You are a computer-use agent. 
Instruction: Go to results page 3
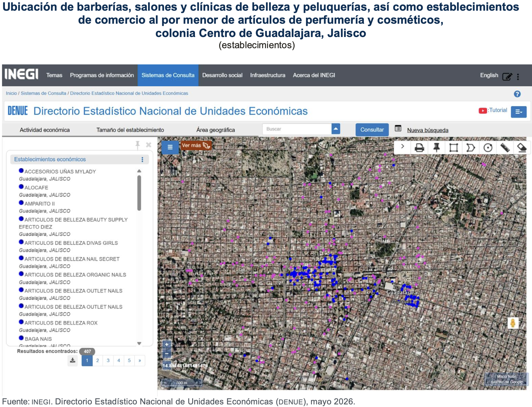pyautogui.click(x=108, y=361)
